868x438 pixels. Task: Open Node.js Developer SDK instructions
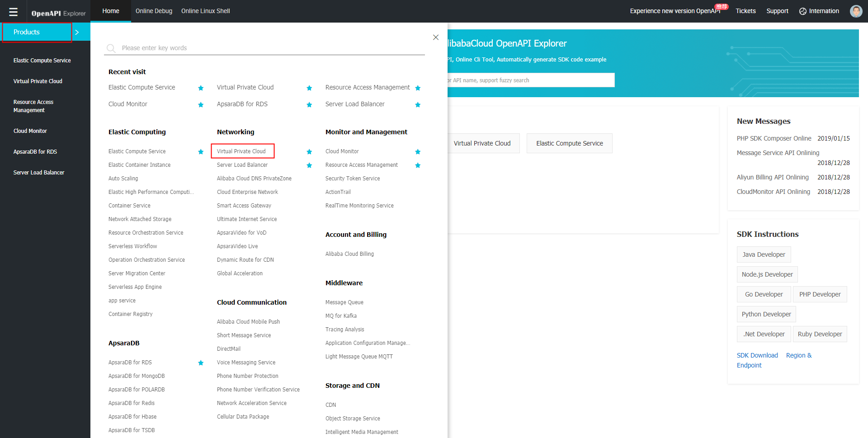(767, 274)
